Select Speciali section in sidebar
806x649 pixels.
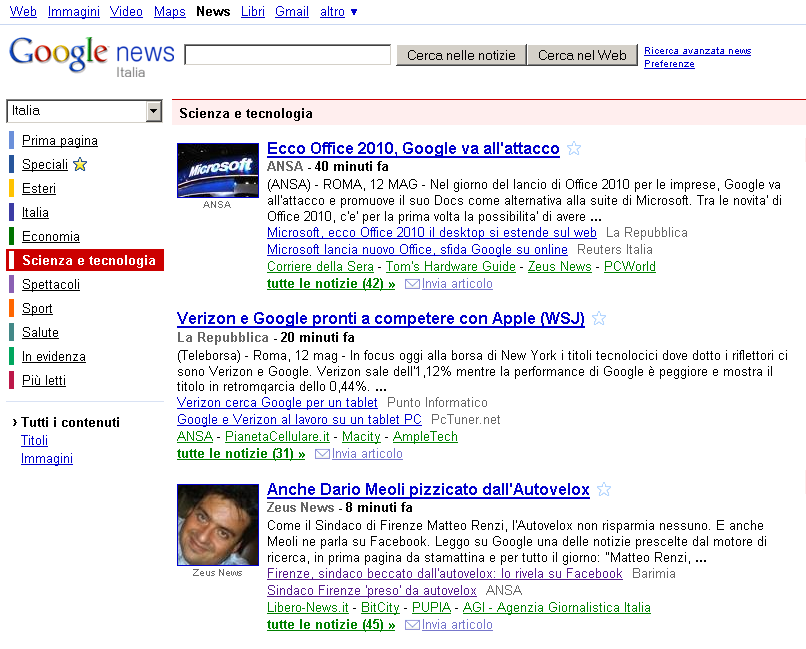[x=45, y=164]
